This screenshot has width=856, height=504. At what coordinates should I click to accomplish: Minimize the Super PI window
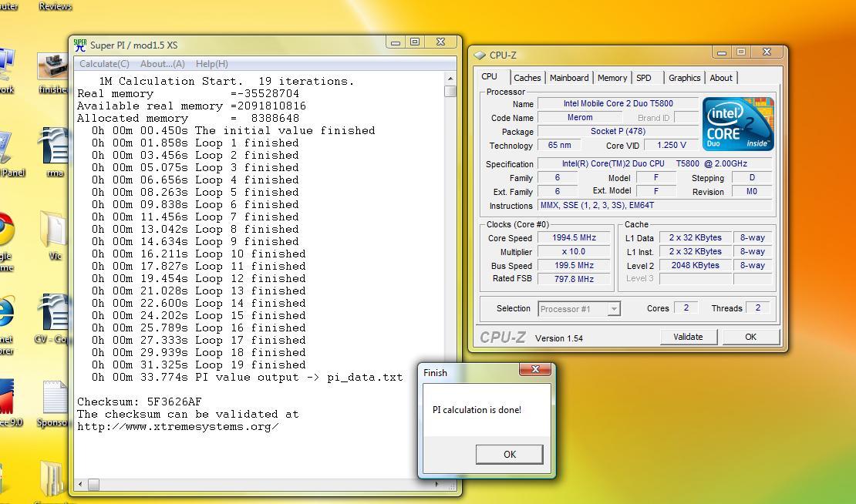pos(396,42)
